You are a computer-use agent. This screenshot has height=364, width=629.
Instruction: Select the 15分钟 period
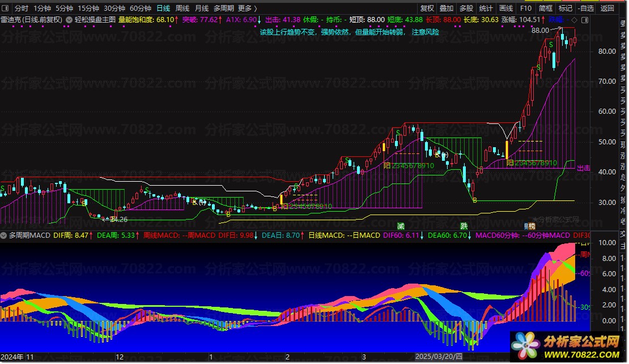(88, 8)
